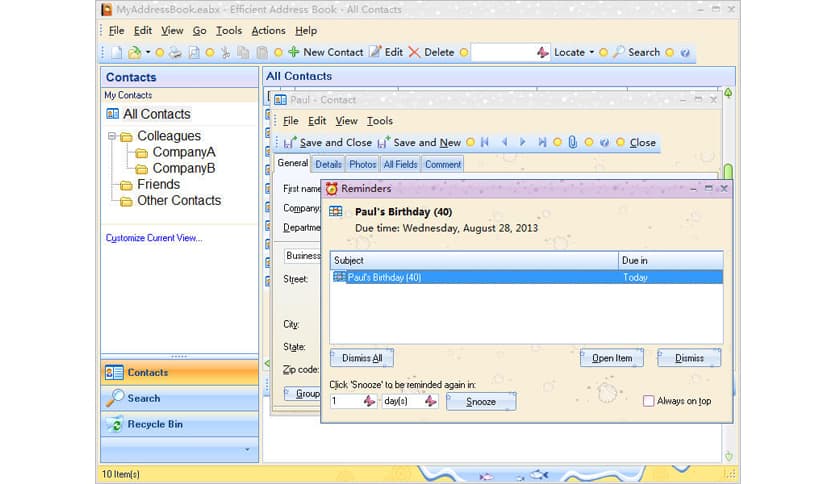Click the blue Help icon in main toolbar
836x484 pixels.
[x=685, y=53]
